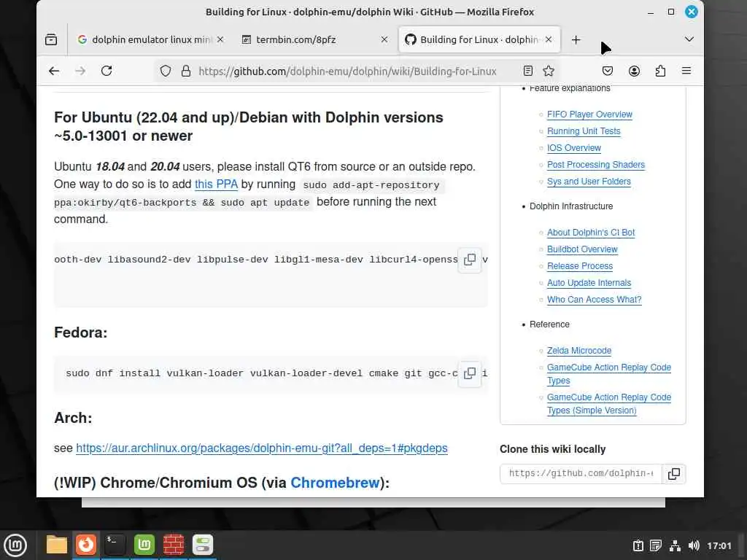Open the Pocket save icon
Screen dimensions: 747x560
tap(608, 71)
